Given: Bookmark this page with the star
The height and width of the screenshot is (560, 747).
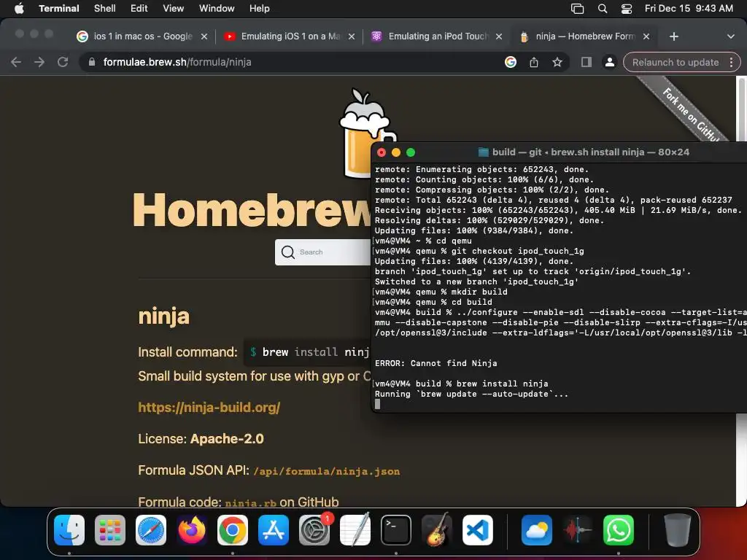Looking at the screenshot, I should 557,62.
